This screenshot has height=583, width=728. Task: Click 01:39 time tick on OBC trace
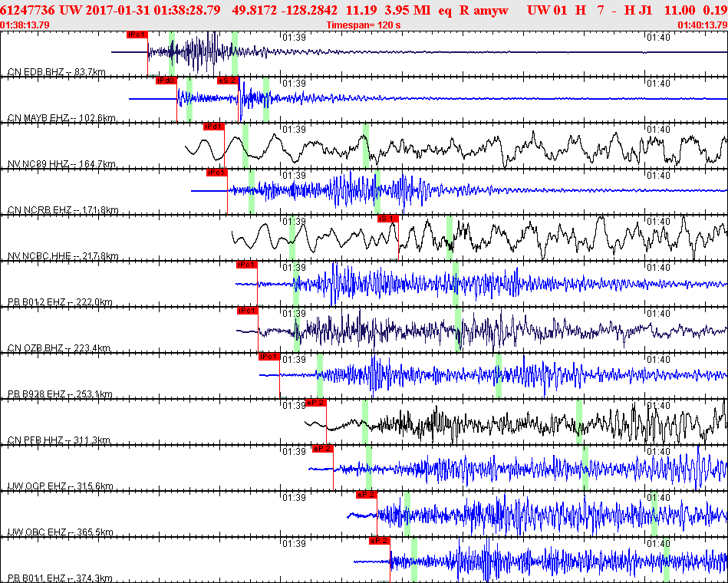pyautogui.click(x=295, y=497)
